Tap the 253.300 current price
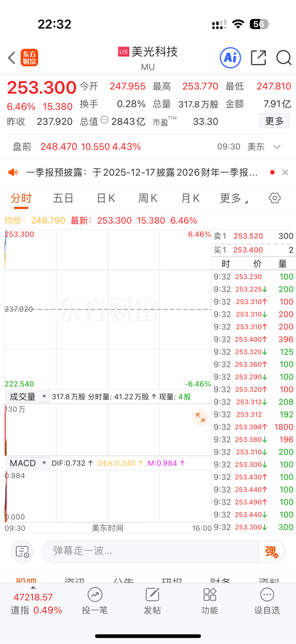Viewport: 296px width, 644px height. coord(42,88)
